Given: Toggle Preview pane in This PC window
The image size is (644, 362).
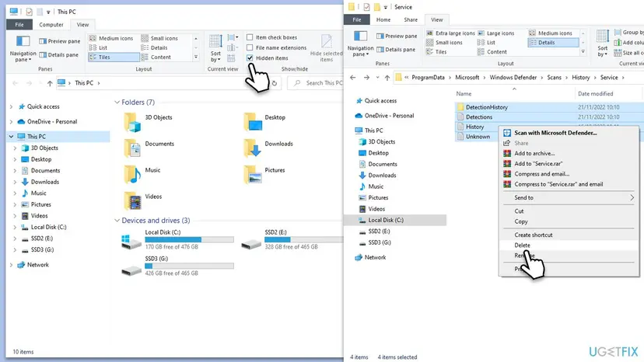Looking at the screenshot, I should tap(60, 41).
